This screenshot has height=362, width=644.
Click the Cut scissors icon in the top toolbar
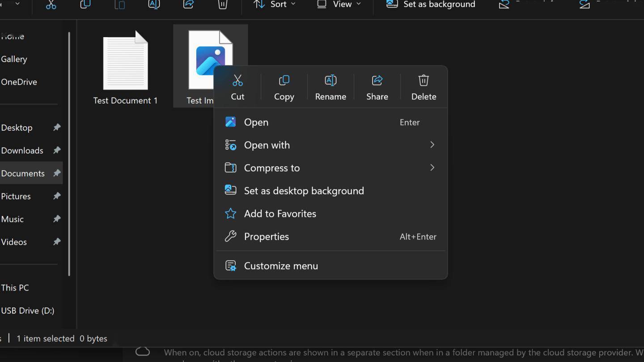(x=51, y=4)
